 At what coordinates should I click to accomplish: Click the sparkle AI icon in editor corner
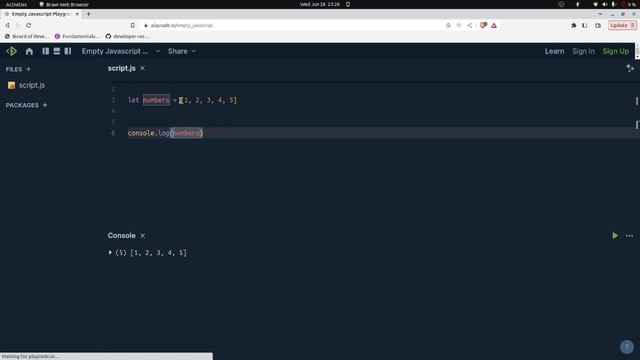630,68
